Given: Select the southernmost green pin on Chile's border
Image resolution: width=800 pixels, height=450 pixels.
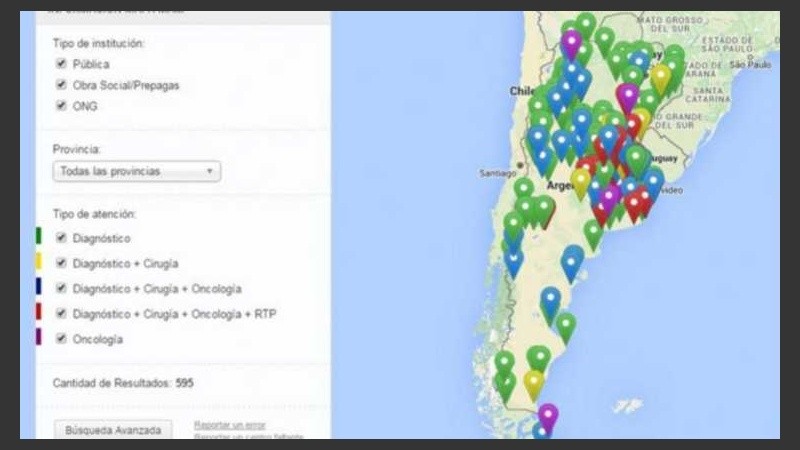Looking at the screenshot, I should [506, 387].
